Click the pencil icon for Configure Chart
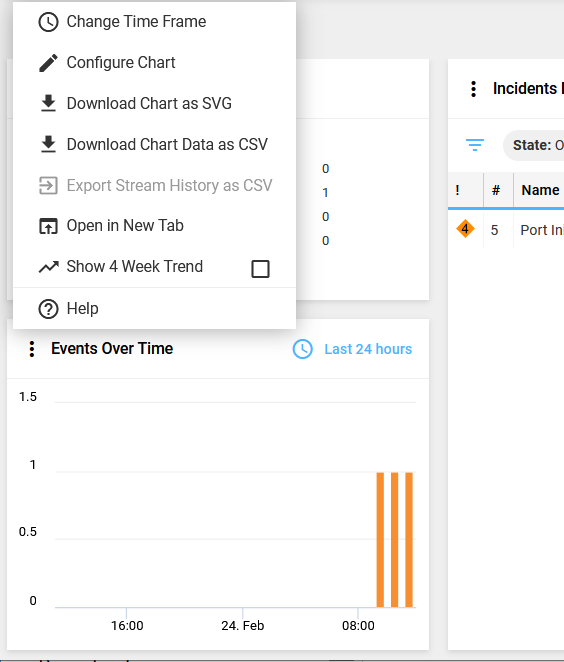 point(48,63)
